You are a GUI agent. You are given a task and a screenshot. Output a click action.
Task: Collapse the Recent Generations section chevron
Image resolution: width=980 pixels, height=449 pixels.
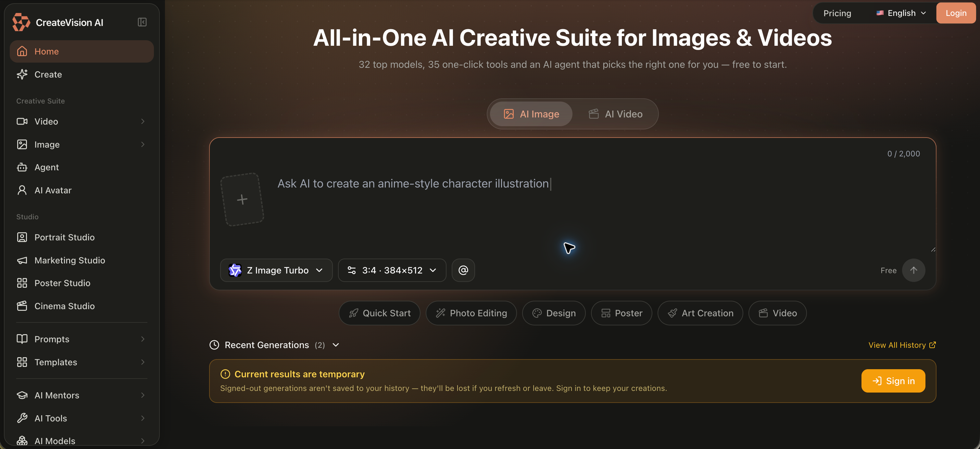click(x=335, y=345)
